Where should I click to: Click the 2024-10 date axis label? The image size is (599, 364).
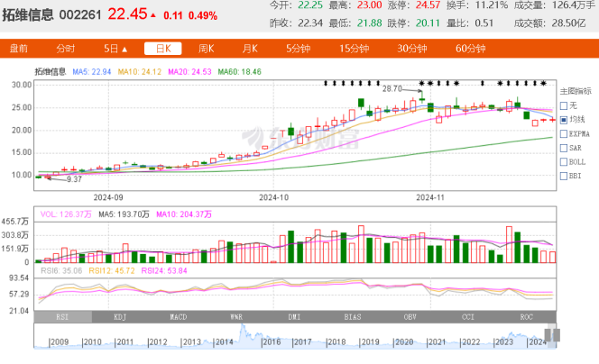274,197
